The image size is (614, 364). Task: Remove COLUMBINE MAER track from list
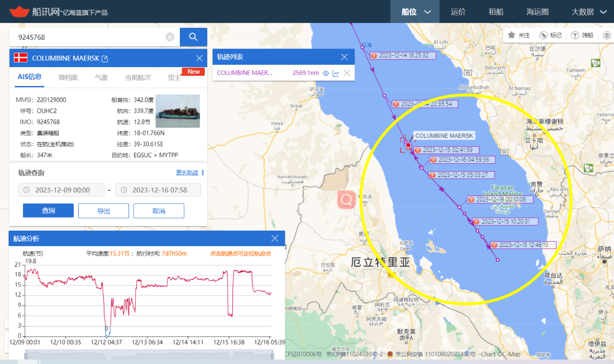pyautogui.click(x=347, y=73)
